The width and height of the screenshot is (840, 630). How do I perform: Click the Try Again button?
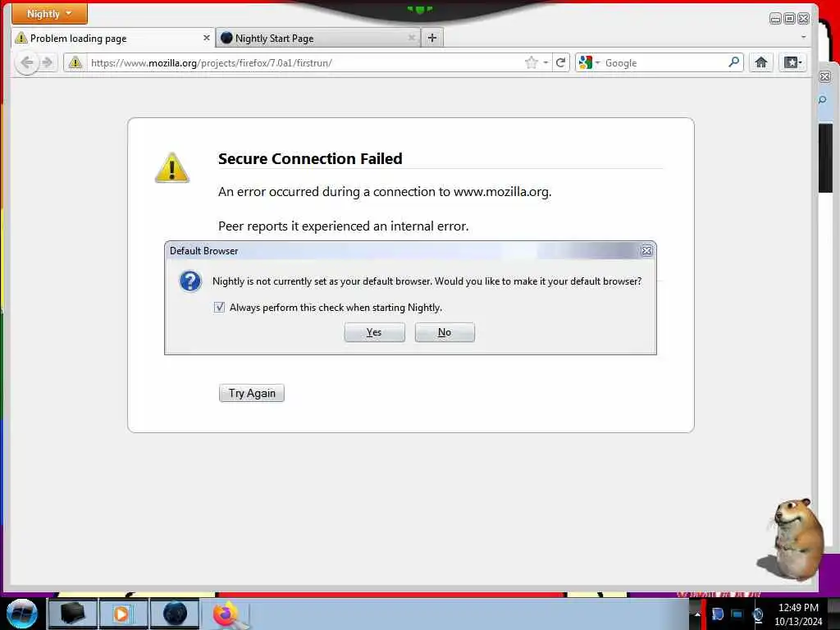(252, 393)
